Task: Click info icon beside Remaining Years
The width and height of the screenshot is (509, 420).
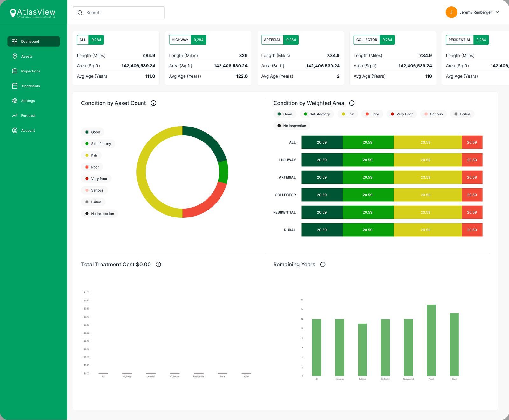Action: (x=323, y=265)
